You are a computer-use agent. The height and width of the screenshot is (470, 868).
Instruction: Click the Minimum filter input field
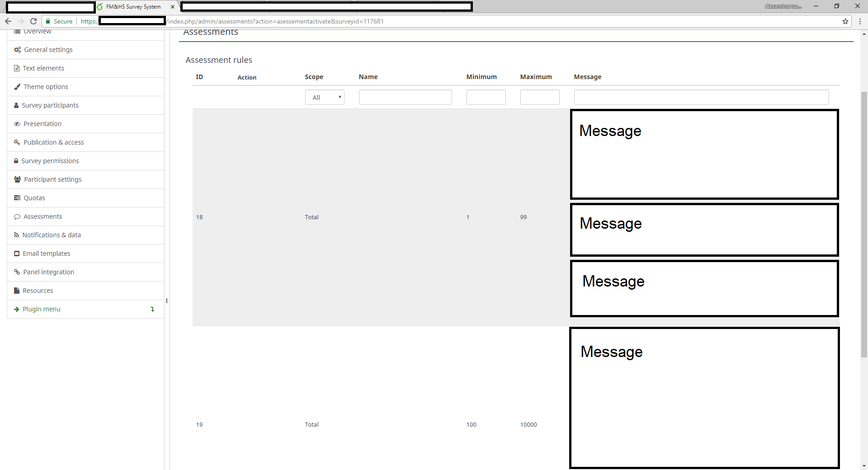coord(486,97)
